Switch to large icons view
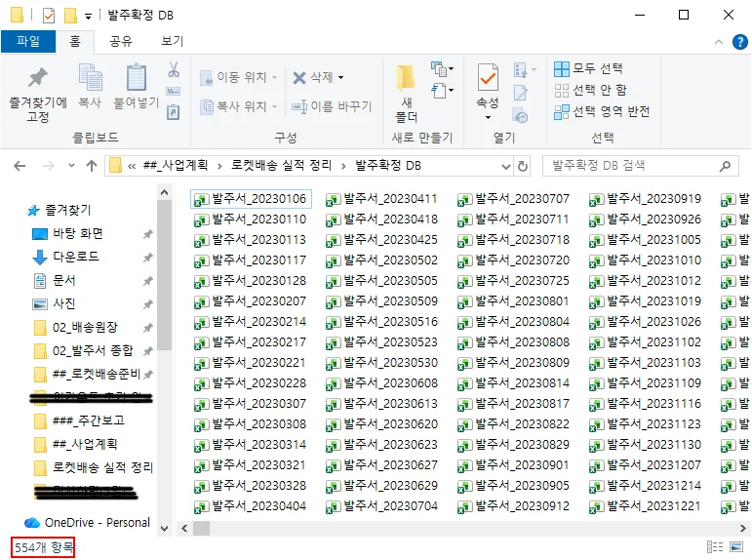This screenshot has height=560, width=752. [x=735, y=547]
